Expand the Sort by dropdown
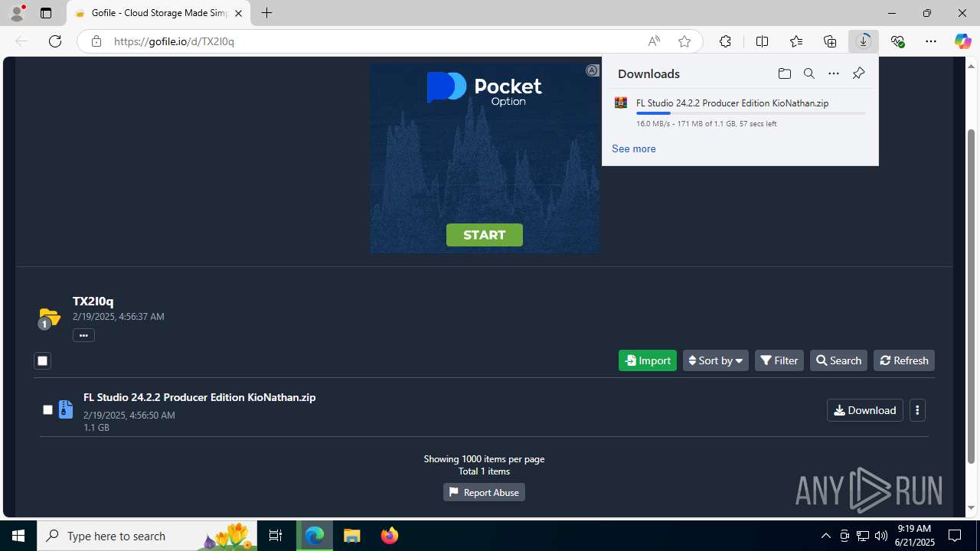Screen dimensions: 980x551 [x=716, y=360]
